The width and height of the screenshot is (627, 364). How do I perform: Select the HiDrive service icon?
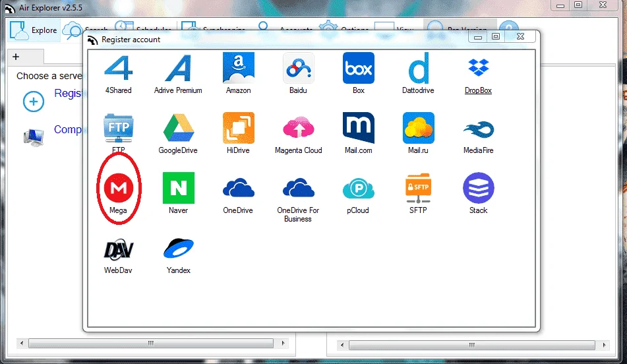[x=238, y=128]
